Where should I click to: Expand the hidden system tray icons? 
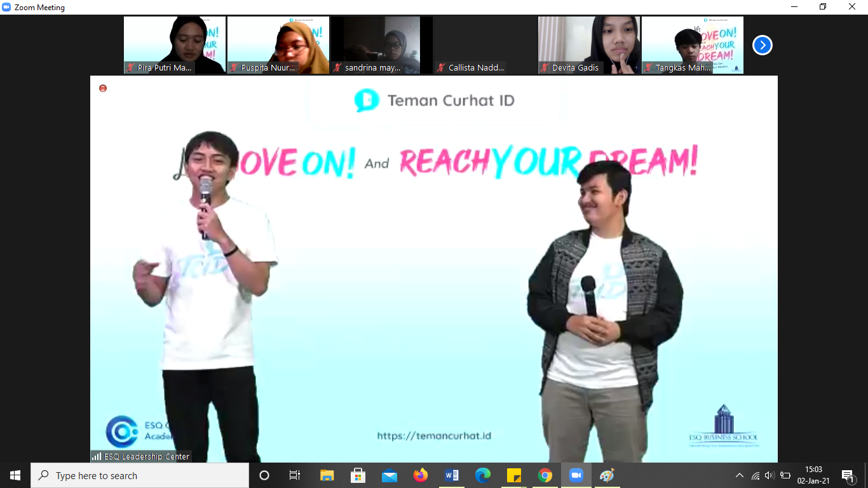coord(739,475)
